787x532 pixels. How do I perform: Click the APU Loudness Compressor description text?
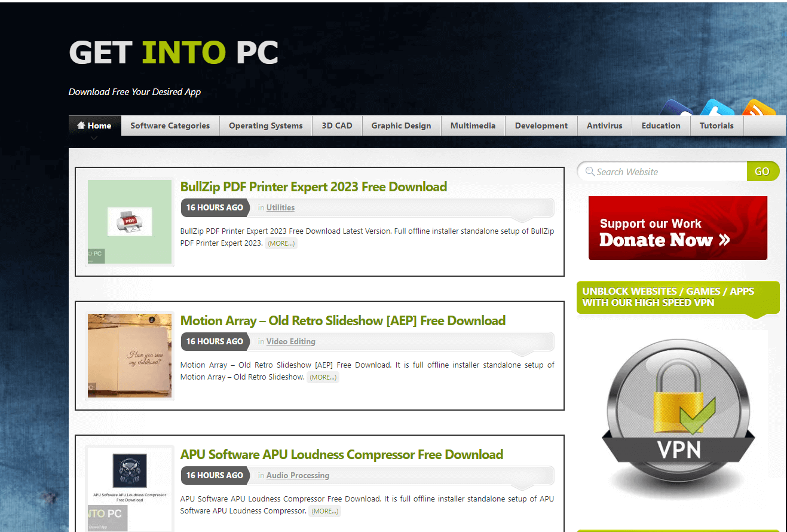coord(368,505)
